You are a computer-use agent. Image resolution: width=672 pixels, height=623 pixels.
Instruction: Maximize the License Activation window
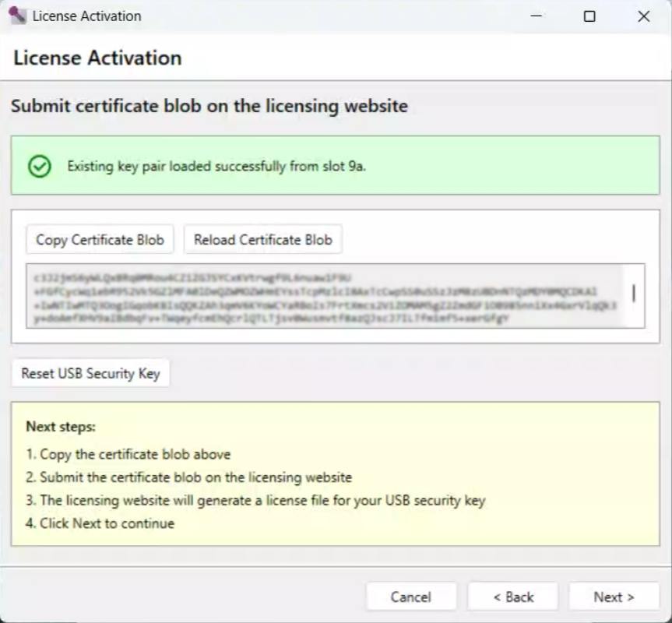pyautogui.click(x=589, y=16)
